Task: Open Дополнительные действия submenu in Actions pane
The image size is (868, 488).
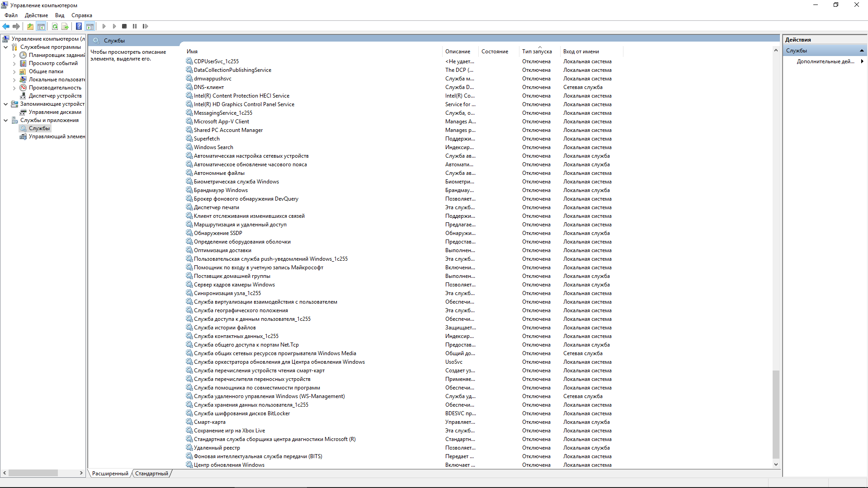Action: tap(826, 61)
